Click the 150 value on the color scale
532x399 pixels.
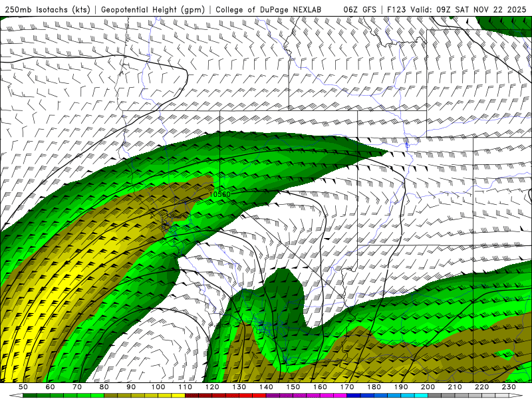293,387
